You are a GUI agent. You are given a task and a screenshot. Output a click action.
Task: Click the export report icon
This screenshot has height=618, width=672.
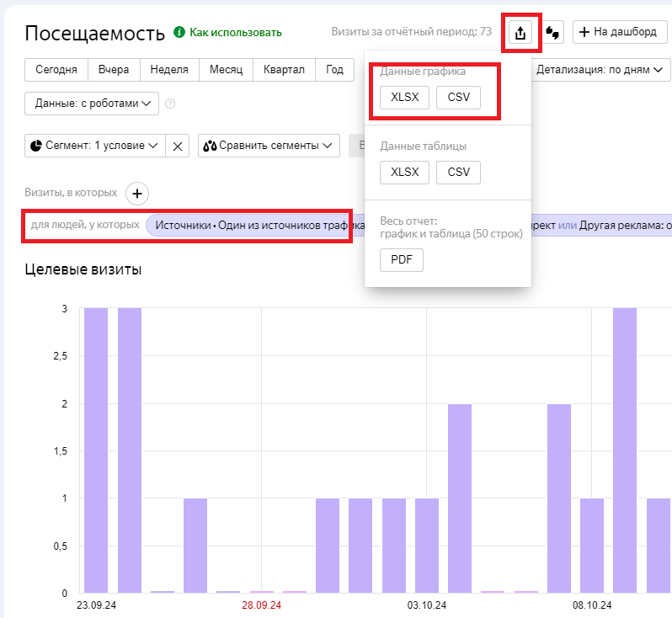pyautogui.click(x=520, y=33)
